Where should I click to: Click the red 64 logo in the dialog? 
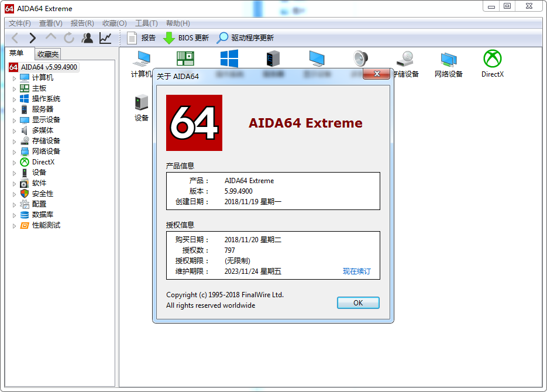click(194, 123)
